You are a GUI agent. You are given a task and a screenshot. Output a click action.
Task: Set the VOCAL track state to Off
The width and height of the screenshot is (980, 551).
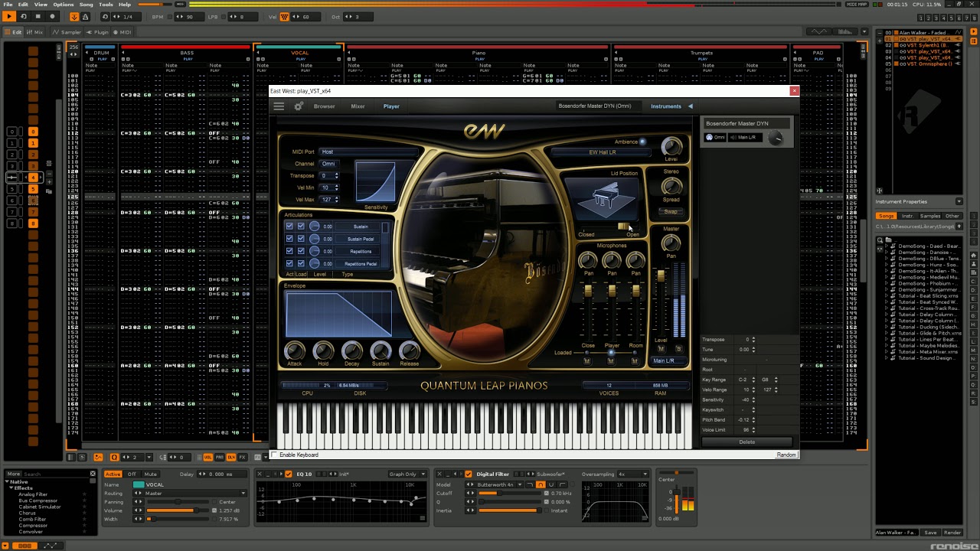pyautogui.click(x=132, y=474)
